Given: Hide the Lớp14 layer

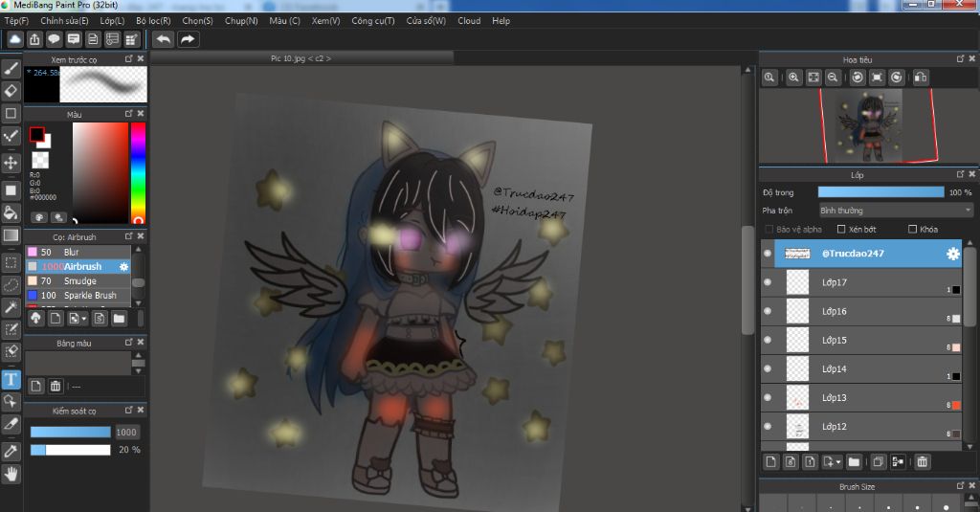Looking at the screenshot, I should coord(768,368).
